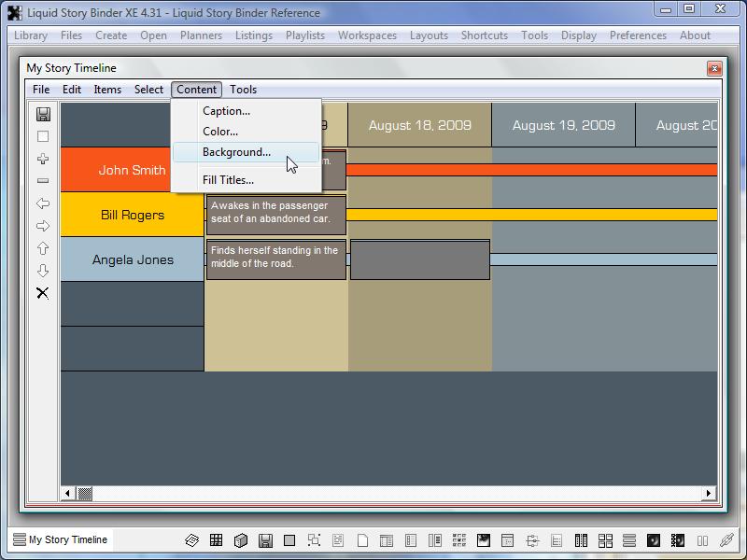
Task: Click the up arrow move icon
Action: point(43,248)
